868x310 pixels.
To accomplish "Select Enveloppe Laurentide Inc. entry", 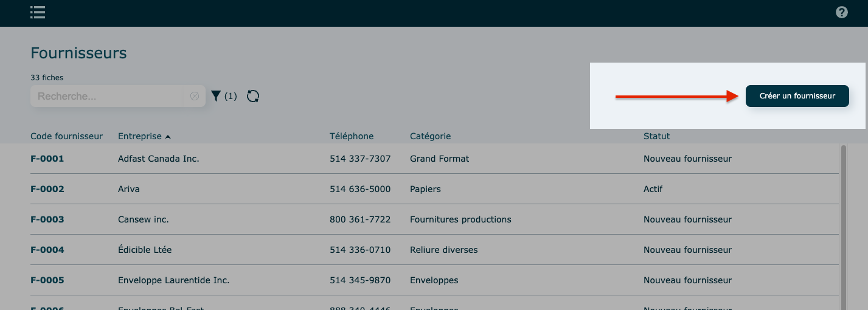I will (x=173, y=280).
